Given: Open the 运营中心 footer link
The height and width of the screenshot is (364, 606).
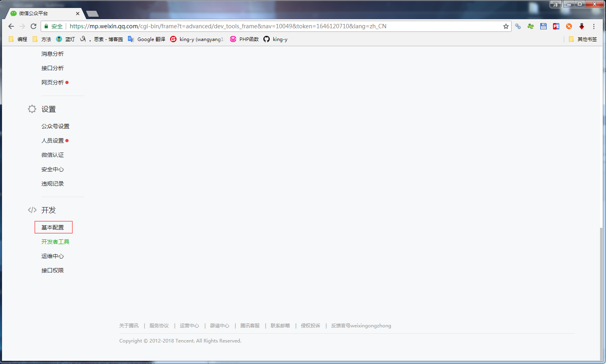Looking at the screenshot, I should (x=189, y=326).
